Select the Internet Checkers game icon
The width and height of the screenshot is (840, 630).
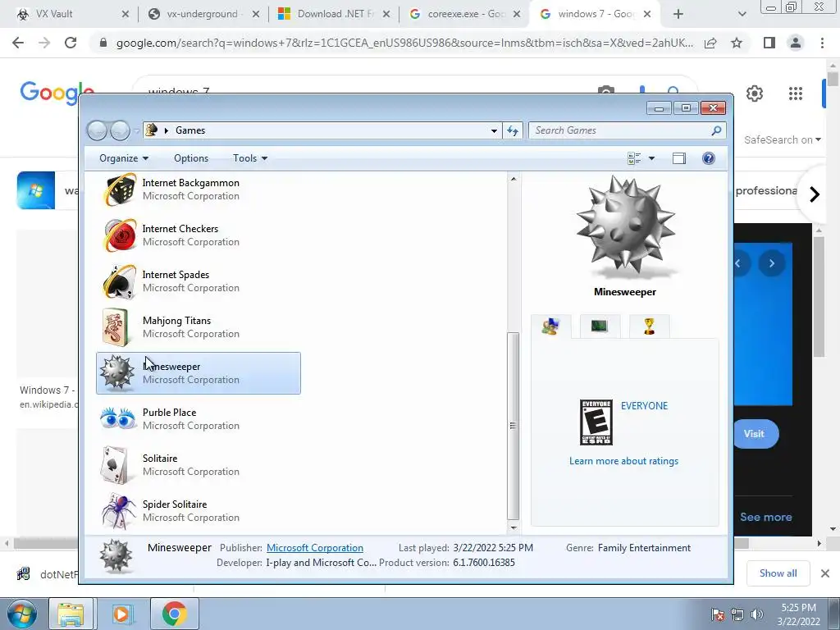tap(119, 235)
